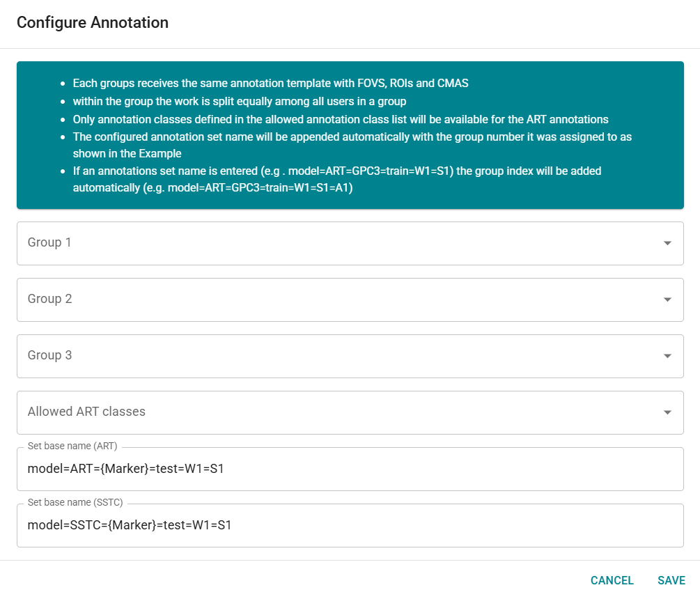The image size is (700, 599).
Task: Click the Group 3 dropdown arrow icon
Action: point(667,356)
